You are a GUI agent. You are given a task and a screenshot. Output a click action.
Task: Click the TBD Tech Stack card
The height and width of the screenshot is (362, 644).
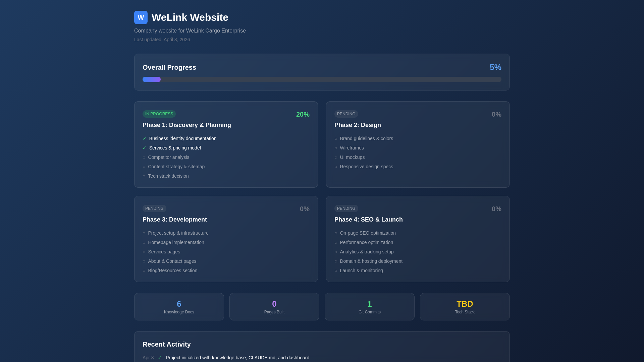465,307
